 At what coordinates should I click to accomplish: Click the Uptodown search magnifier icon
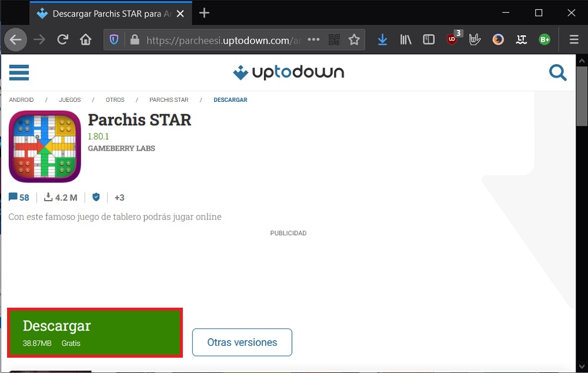pos(557,72)
